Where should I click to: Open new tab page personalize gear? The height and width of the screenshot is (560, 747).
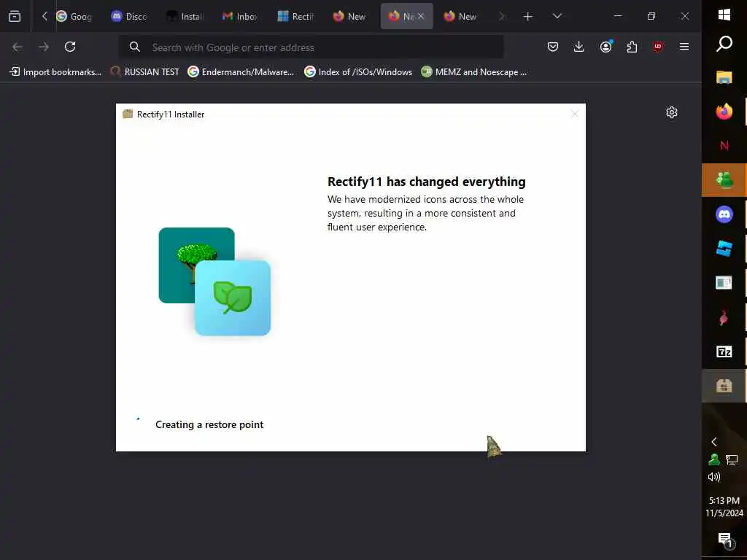[672, 112]
